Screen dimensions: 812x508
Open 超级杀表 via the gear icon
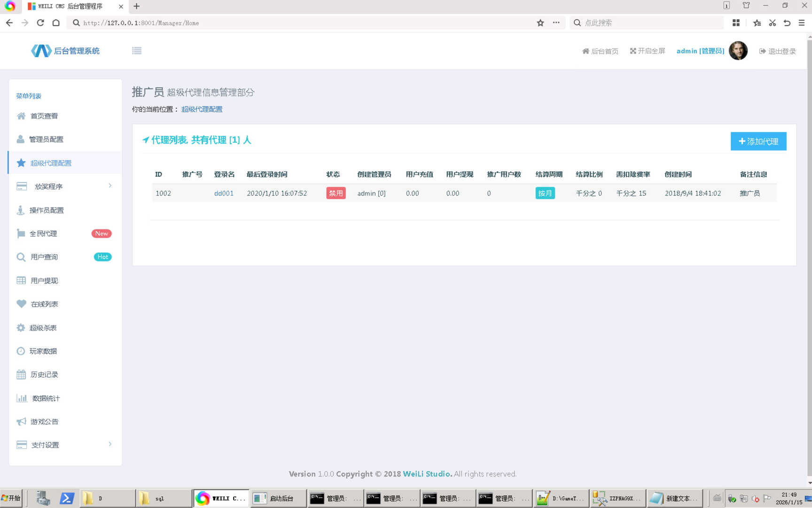(21, 327)
